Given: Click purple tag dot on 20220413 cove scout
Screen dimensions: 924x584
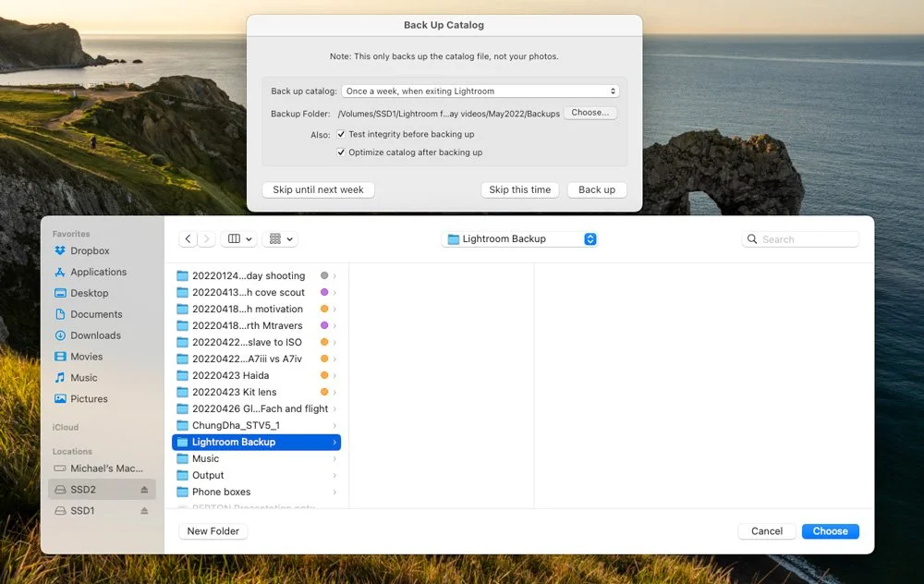Looking at the screenshot, I should [x=324, y=292].
